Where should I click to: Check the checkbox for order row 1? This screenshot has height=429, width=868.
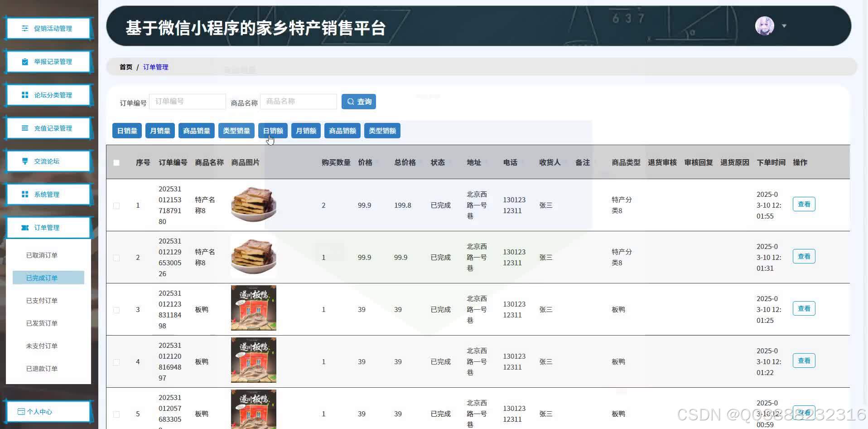(116, 205)
